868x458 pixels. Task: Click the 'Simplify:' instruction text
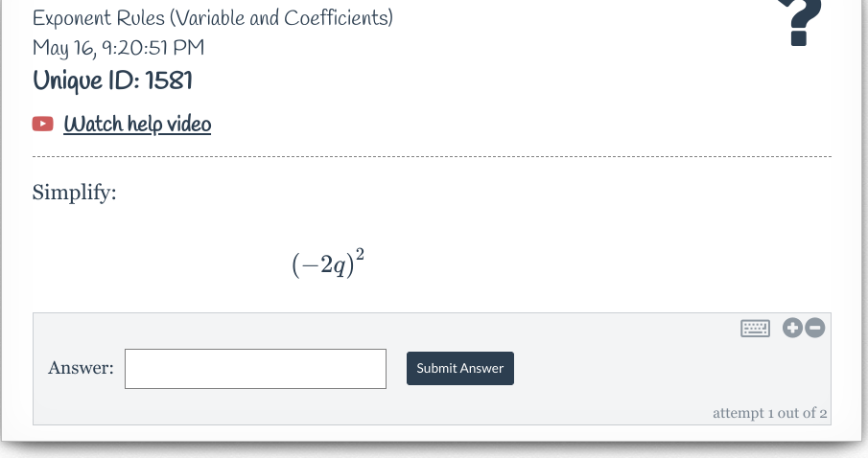[74, 193]
